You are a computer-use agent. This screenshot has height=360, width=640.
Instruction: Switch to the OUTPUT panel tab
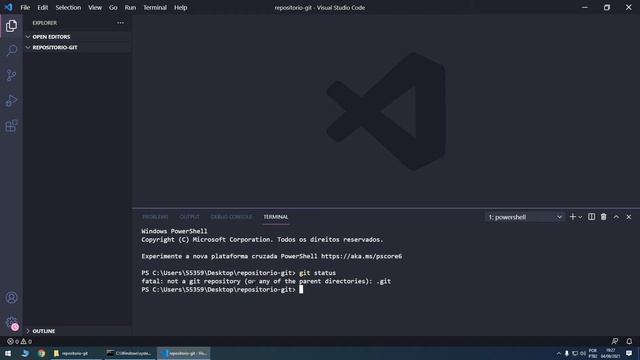pyautogui.click(x=189, y=217)
